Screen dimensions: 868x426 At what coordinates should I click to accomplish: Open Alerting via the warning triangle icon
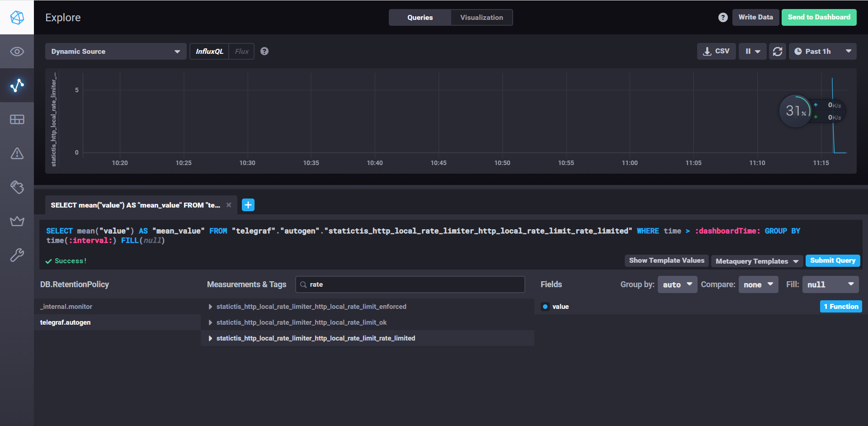pos(17,153)
